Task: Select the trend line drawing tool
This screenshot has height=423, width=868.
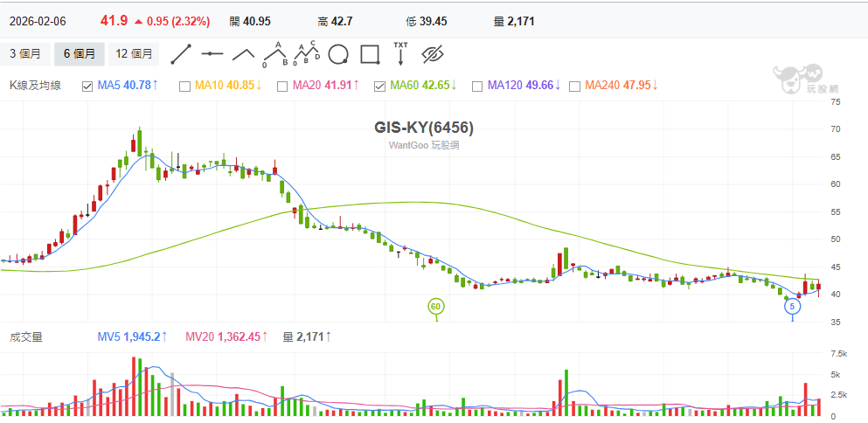Action: (181, 54)
